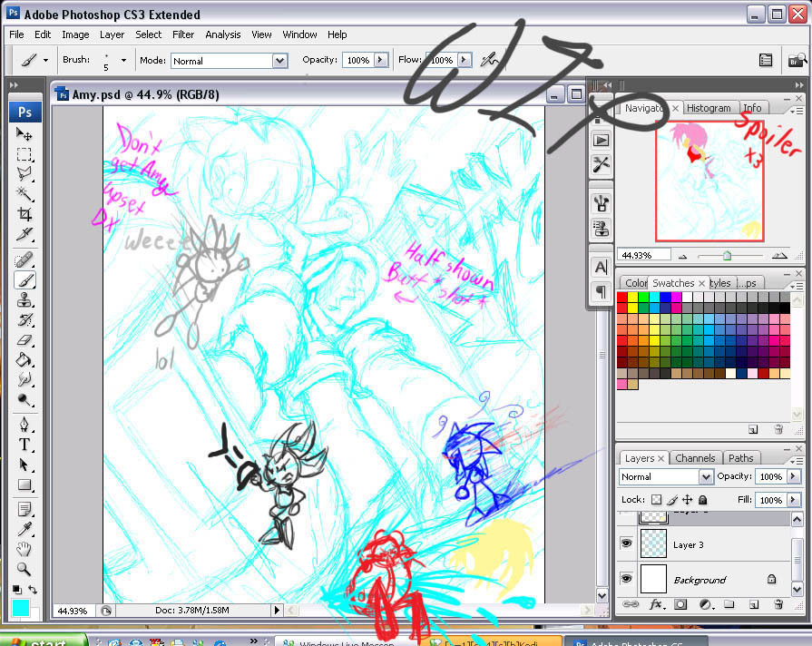The image size is (812, 646).
Task: Toggle the Brushes palette button
Action: tap(766, 61)
